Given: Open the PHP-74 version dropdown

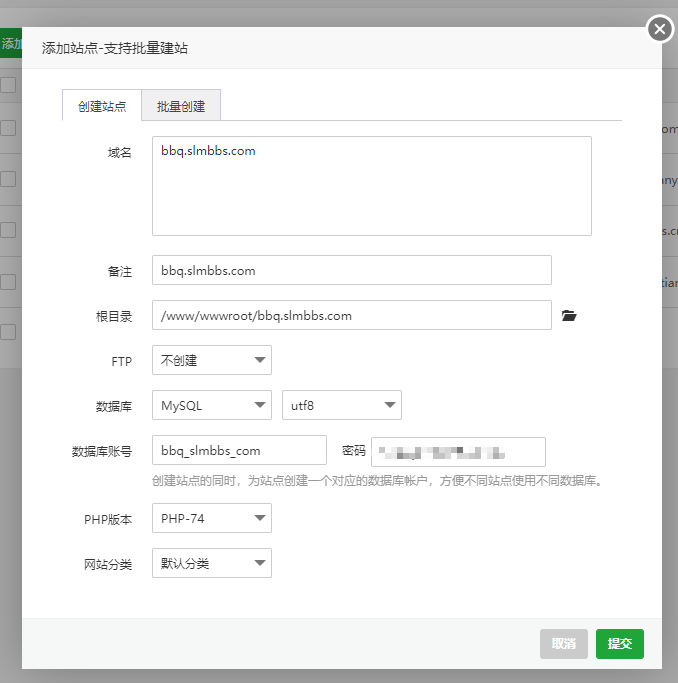Looking at the screenshot, I should [x=212, y=518].
